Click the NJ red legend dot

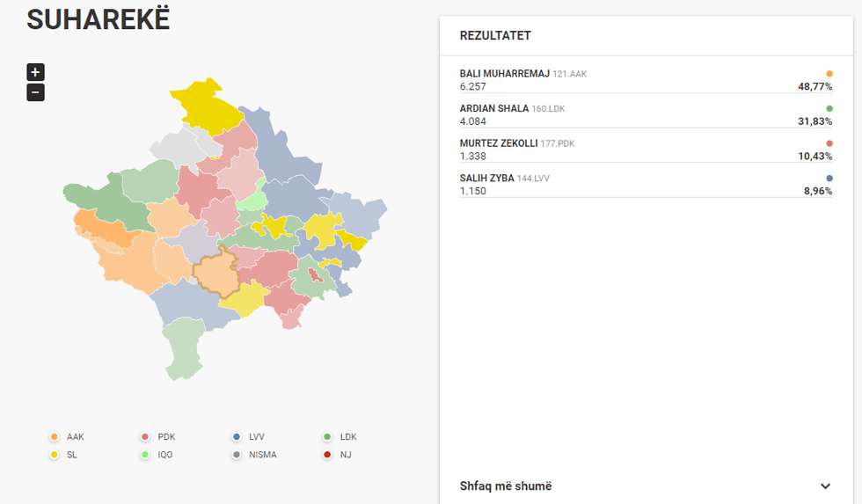(x=327, y=455)
